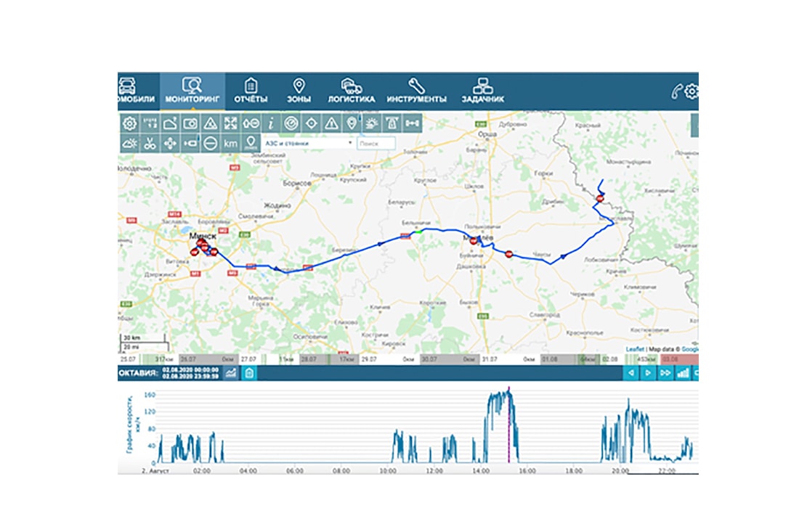Show information with the i icon

click(271, 123)
